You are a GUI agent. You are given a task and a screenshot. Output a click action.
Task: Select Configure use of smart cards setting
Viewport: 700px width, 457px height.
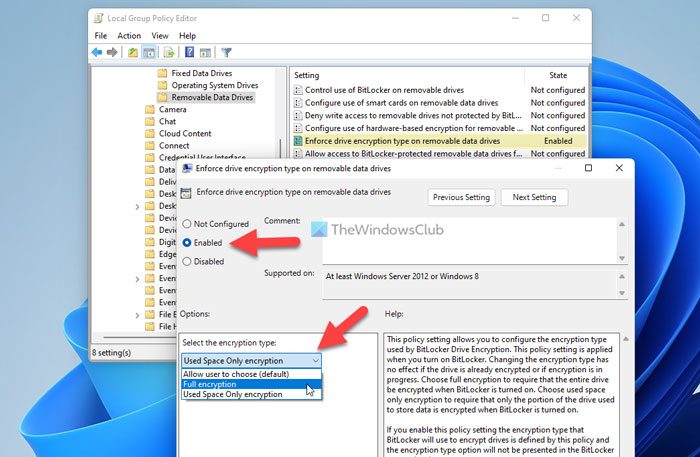401,103
